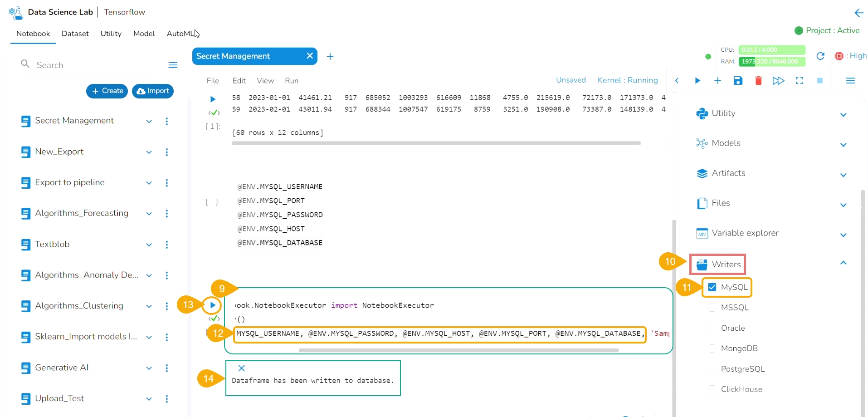Open the Model tab

(144, 34)
